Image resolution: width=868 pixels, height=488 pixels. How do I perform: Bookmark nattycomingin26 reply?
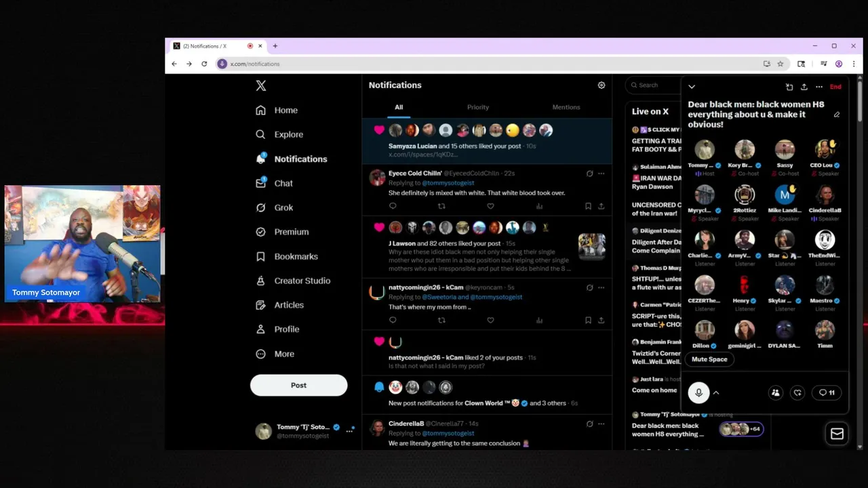point(588,320)
